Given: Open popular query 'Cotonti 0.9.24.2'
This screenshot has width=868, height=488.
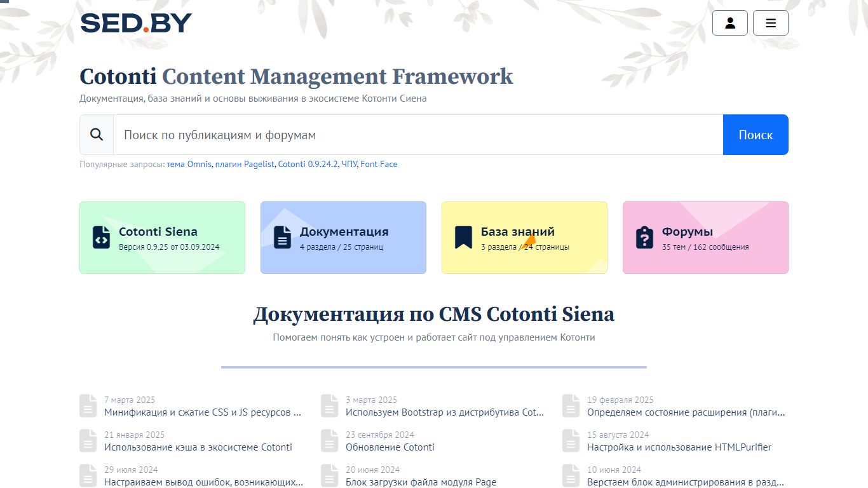Looking at the screenshot, I should point(308,164).
